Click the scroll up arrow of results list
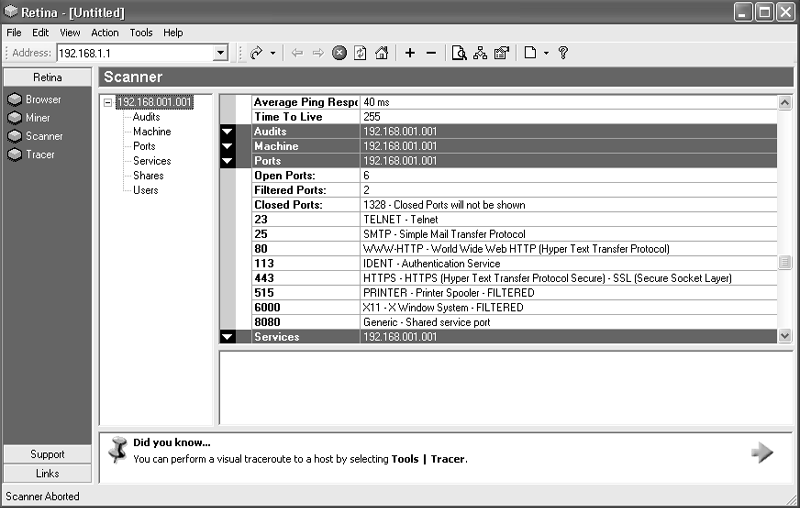The image size is (800, 508). (785, 103)
